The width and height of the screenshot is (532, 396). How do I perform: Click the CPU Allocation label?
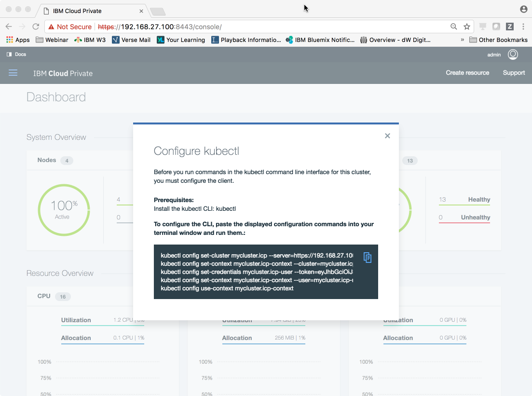click(76, 338)
